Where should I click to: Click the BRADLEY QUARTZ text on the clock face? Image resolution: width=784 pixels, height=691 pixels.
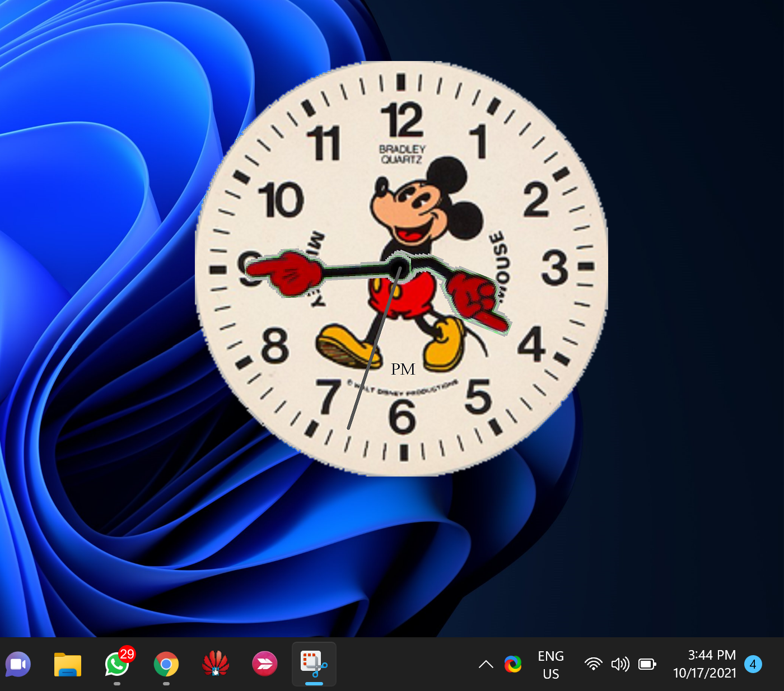(x=402, y=154)
